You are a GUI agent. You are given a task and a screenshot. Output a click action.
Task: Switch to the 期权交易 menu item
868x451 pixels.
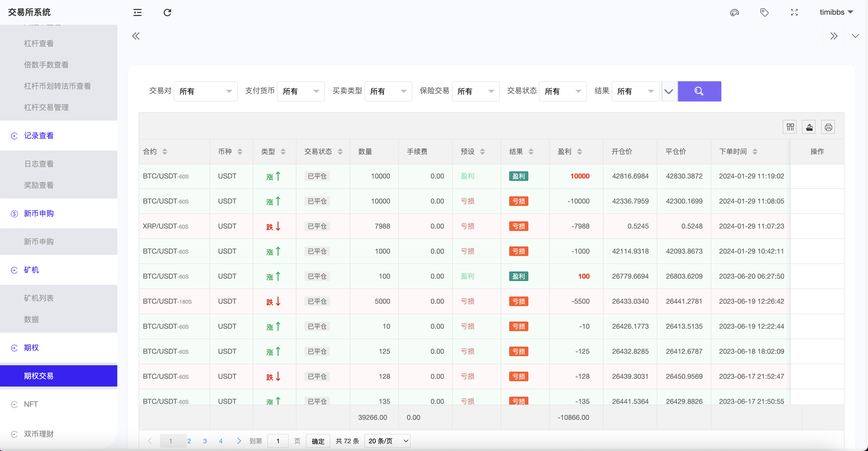[x=39, y=376]
